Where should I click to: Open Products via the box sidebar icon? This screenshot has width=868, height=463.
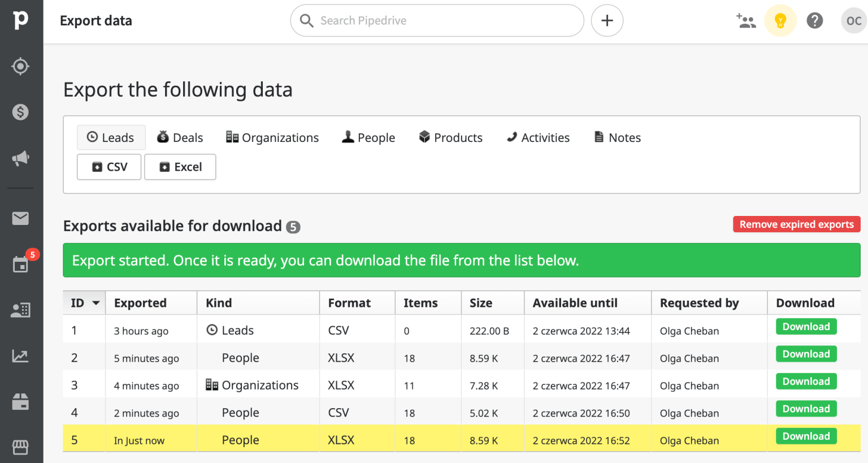tap(20, 401)
